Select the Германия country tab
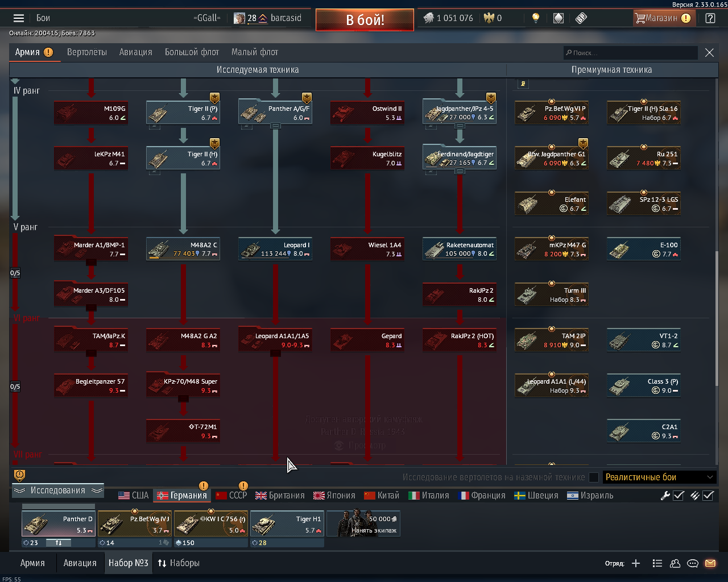 (182, 496)
